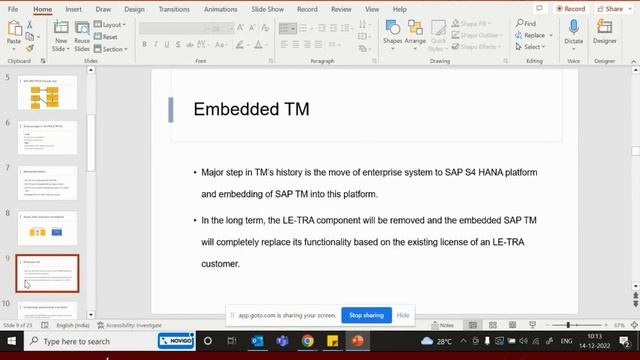This screenshot has width=640, height=360.
Task: Click the Copy icon in Clipboard group
Action: click(x=30, y=37)
